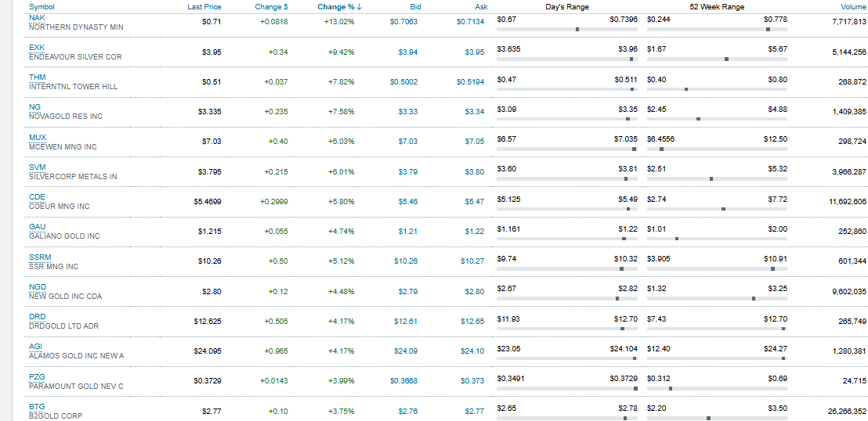This screenshot has height=421, width=868.
Task: Click the $3.34 ask price for NovaGold
Action: [474, 112]
